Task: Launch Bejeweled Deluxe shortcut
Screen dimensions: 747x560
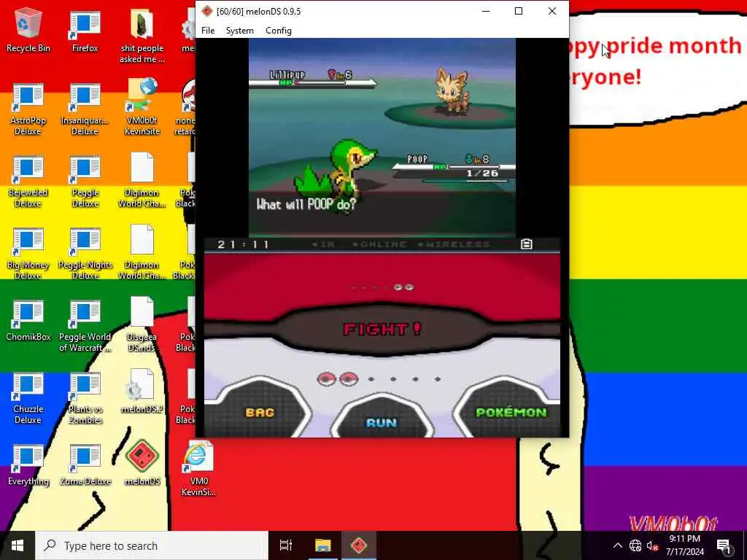Action: tap(28, 182)
